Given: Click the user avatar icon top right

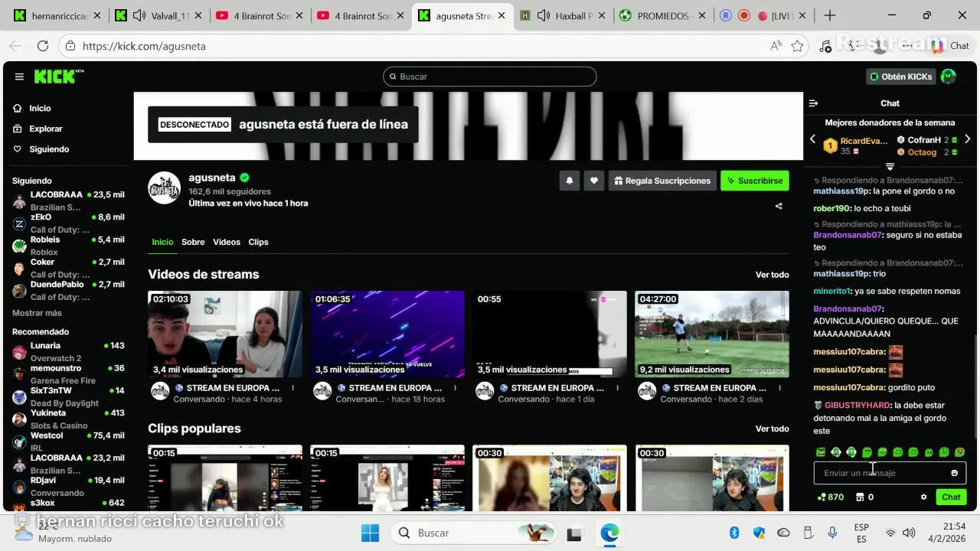Looking at the screenshot, I should (948, 77).
